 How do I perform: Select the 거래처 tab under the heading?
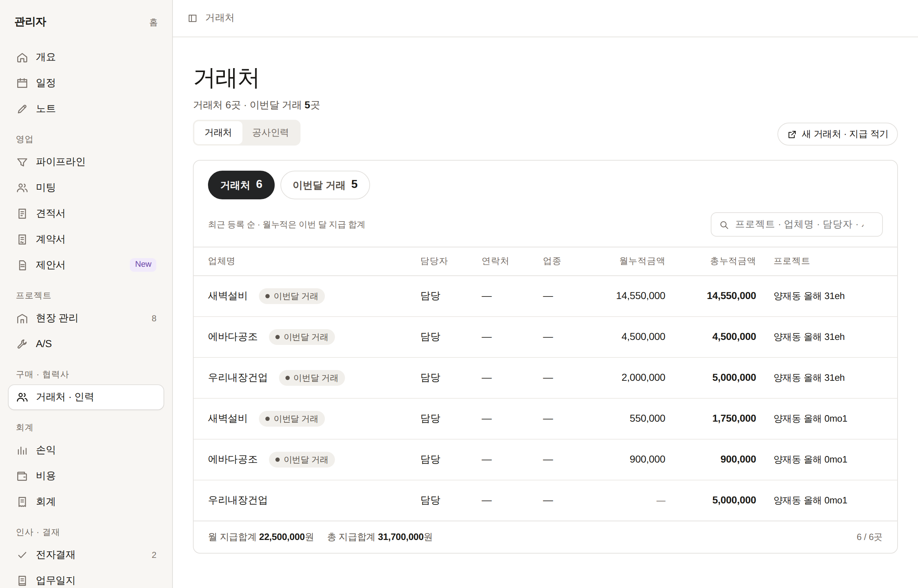pyautogui.click(x=218, y=133)
